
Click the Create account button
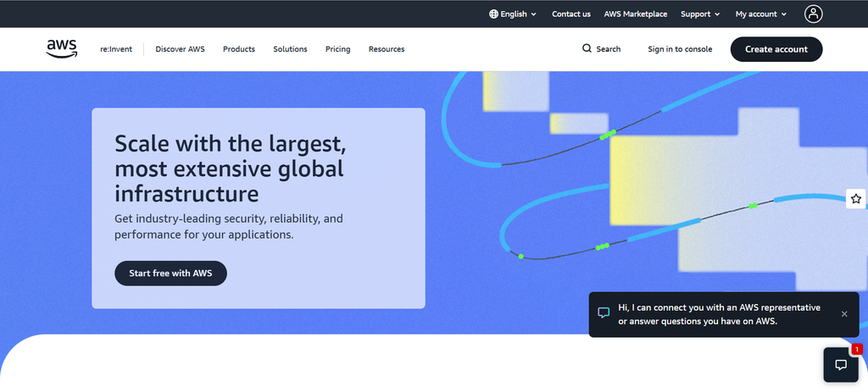pyautogui.click(x=776, y=48)
